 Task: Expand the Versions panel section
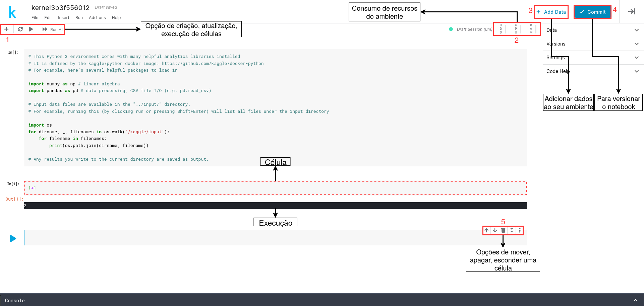pos(636,44)
